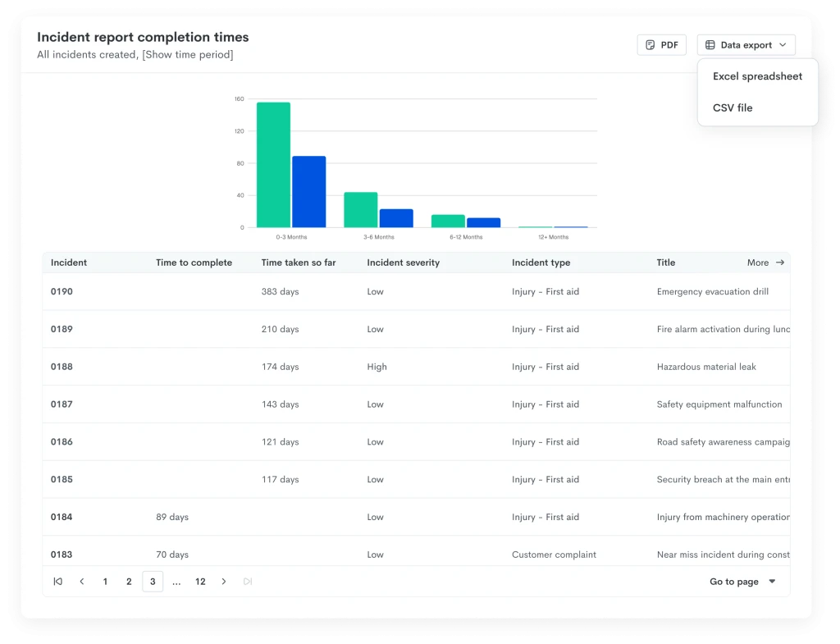Viewport: 840px width, 644px height.
Task: Click the Data export table icon
Action: [x=710, y=45]
